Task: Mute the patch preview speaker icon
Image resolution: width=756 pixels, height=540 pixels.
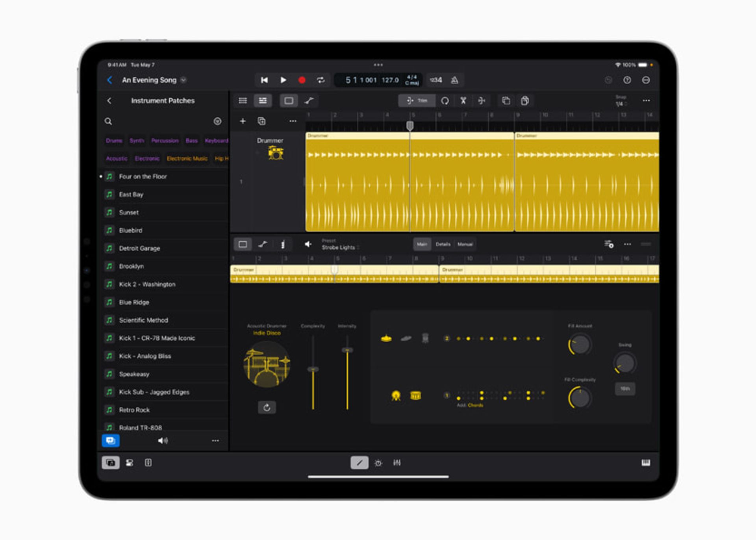Action: [163, 440]
